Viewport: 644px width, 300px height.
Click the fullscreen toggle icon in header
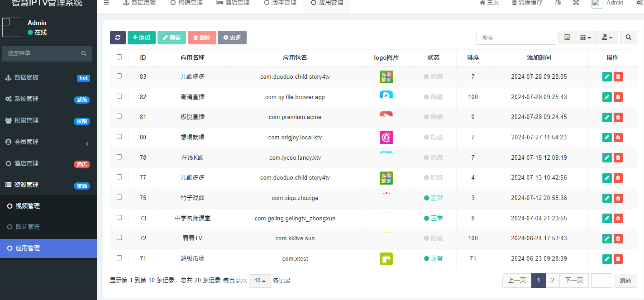(576, 3)
